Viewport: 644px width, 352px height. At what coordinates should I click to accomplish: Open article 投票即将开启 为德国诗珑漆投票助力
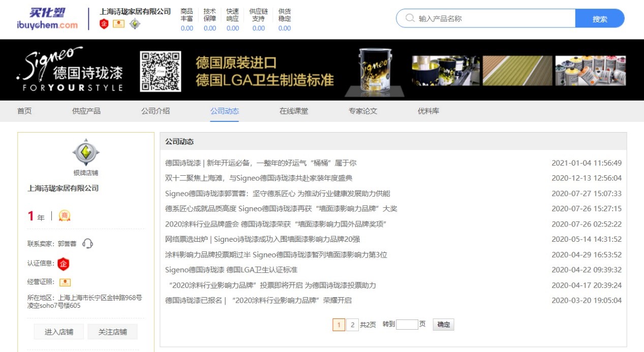(x=272, y=285)
